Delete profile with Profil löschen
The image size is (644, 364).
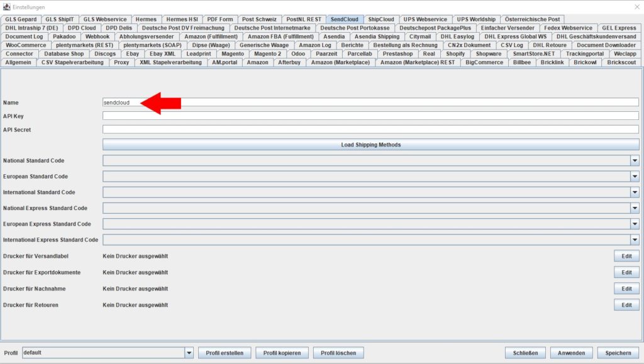coord(338,353)
